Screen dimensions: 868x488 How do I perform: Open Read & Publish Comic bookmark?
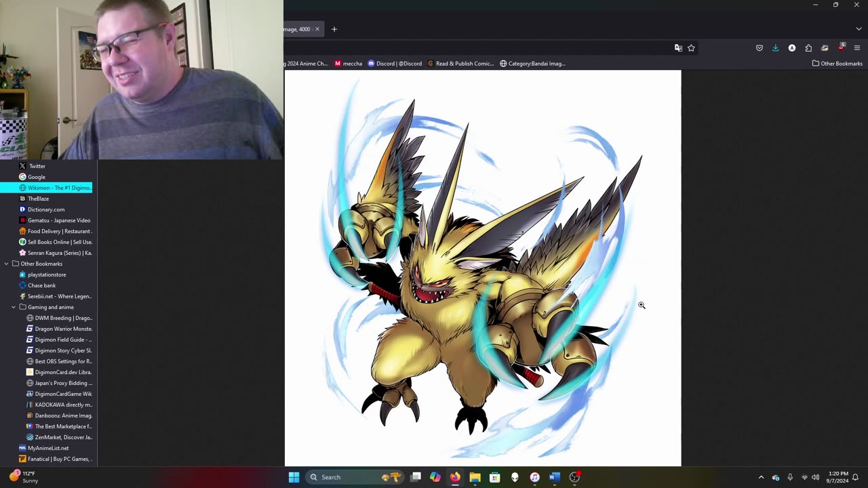tap(460, 64)
